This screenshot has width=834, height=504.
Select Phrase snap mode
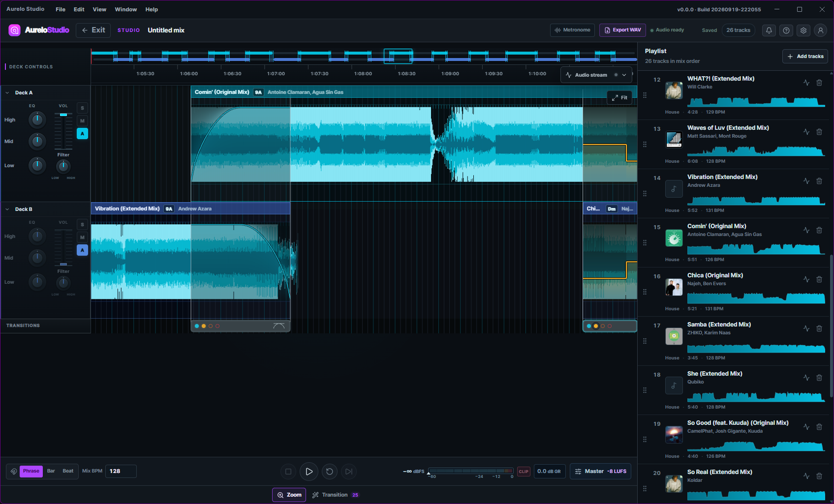coord(31,471)
